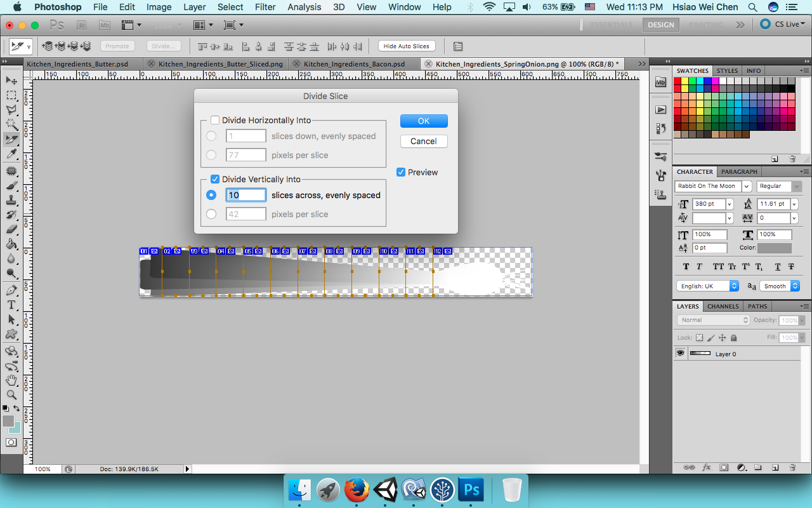The width and height of the screenshot is (812, 508).
Task: Open the font family dropdown
Action: coord(747,186)
